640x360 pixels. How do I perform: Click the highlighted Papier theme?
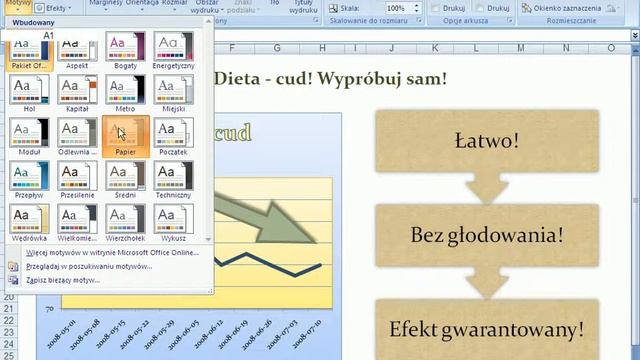[x=126, y=136]
